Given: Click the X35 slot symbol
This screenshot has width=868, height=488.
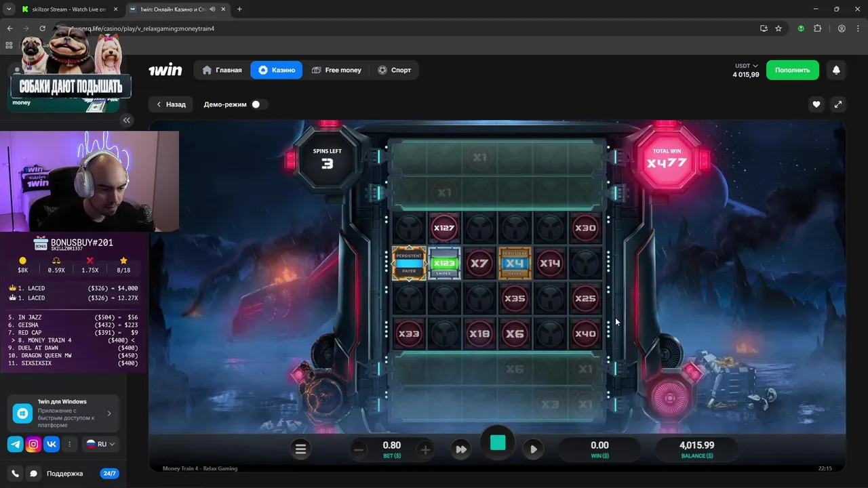Looking at the screenshot, I should (515, 298).
